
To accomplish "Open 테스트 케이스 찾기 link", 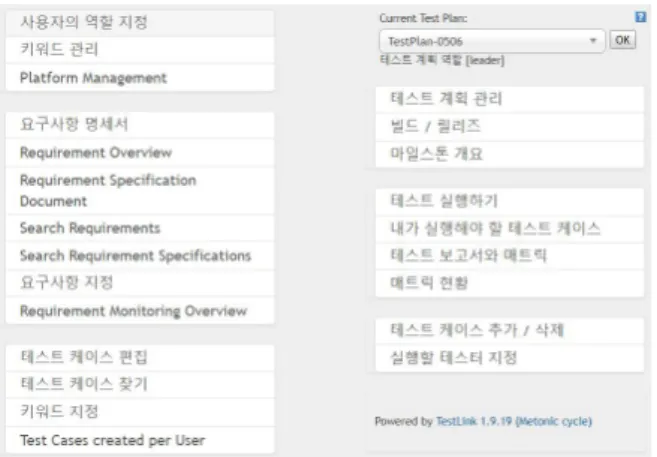I will click(140, 384).
